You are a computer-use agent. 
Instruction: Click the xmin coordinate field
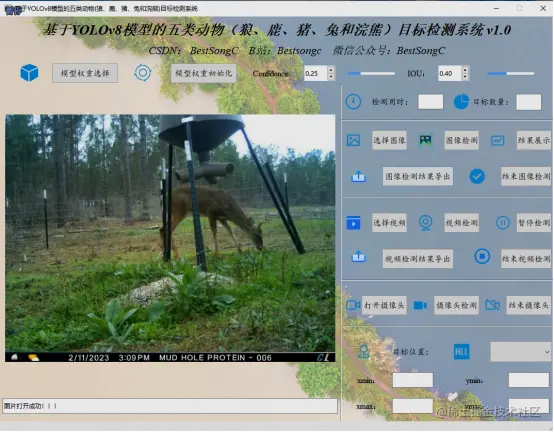(413, 380)
